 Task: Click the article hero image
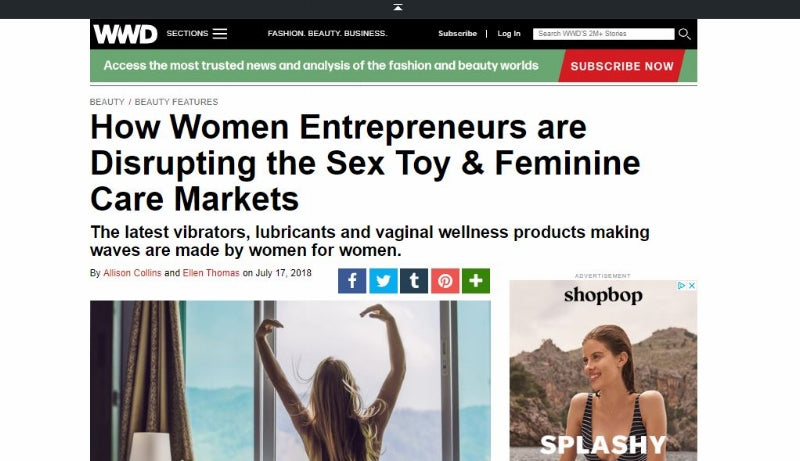[x=290, y=380]
